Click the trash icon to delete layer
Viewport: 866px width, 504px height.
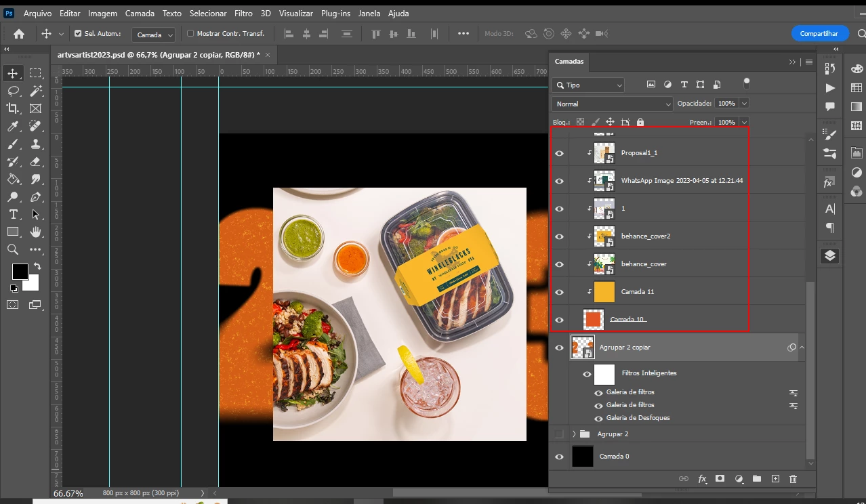[793, 479]
